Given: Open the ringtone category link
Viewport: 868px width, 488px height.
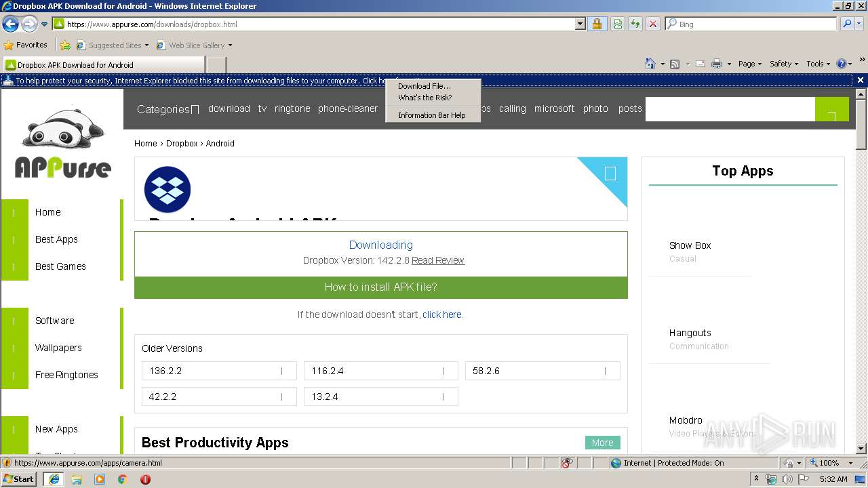Looking at the screenshot, I should [x=292, y=108].
